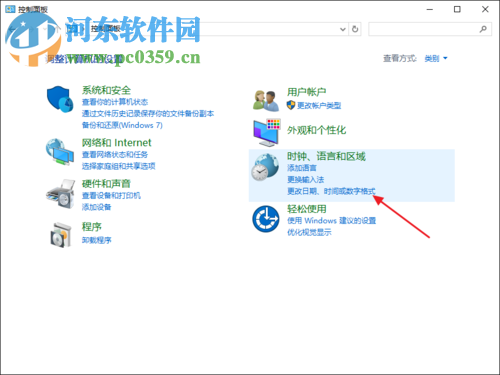This screenshot has width=500, height=375.
Task: Click the refresh icon by the address bar
Action: 355,29
